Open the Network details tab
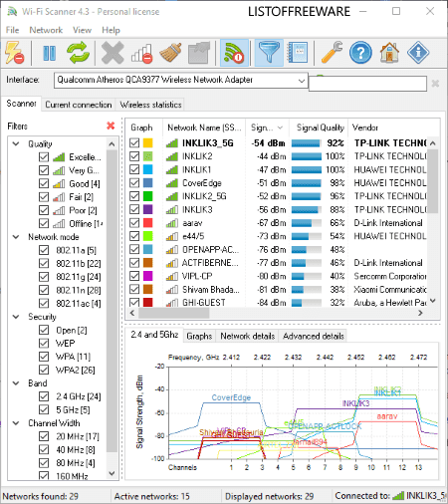 (x=248, y=336)
